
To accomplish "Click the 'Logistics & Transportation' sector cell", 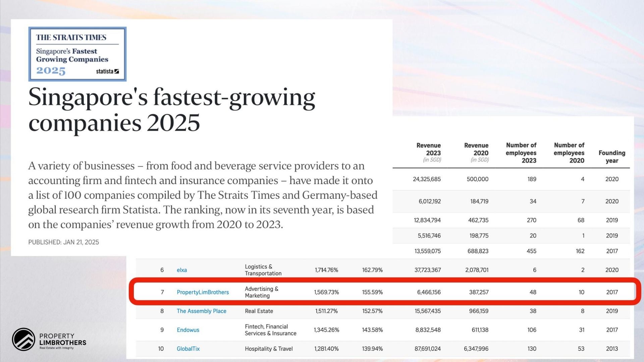I will [x=263, y=270].
